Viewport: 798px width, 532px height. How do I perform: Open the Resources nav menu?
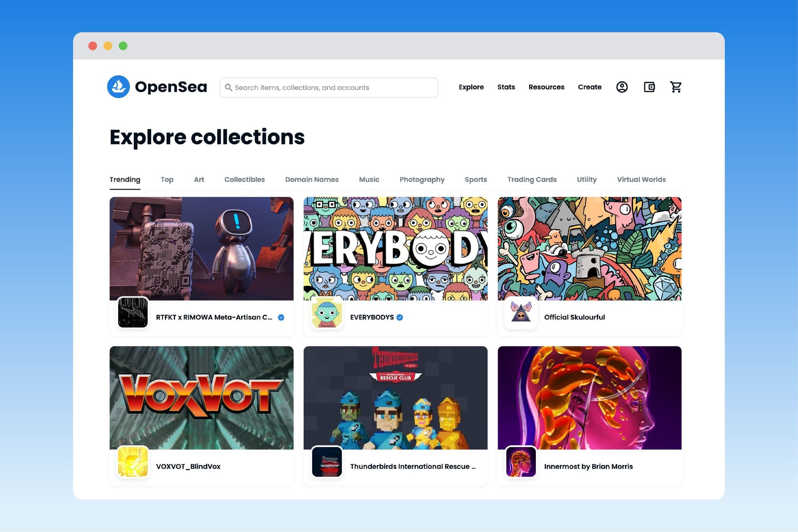546,87
